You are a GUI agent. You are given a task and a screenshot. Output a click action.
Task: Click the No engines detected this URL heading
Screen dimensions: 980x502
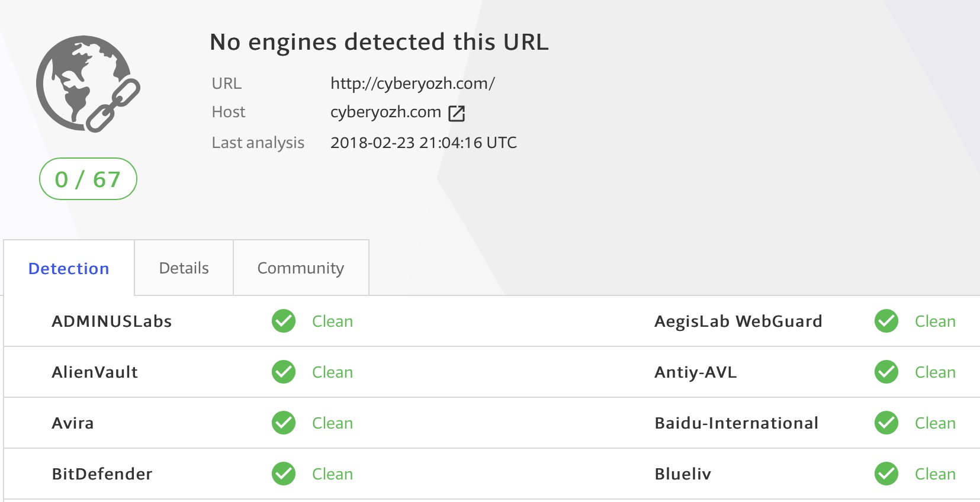point(379,42)
